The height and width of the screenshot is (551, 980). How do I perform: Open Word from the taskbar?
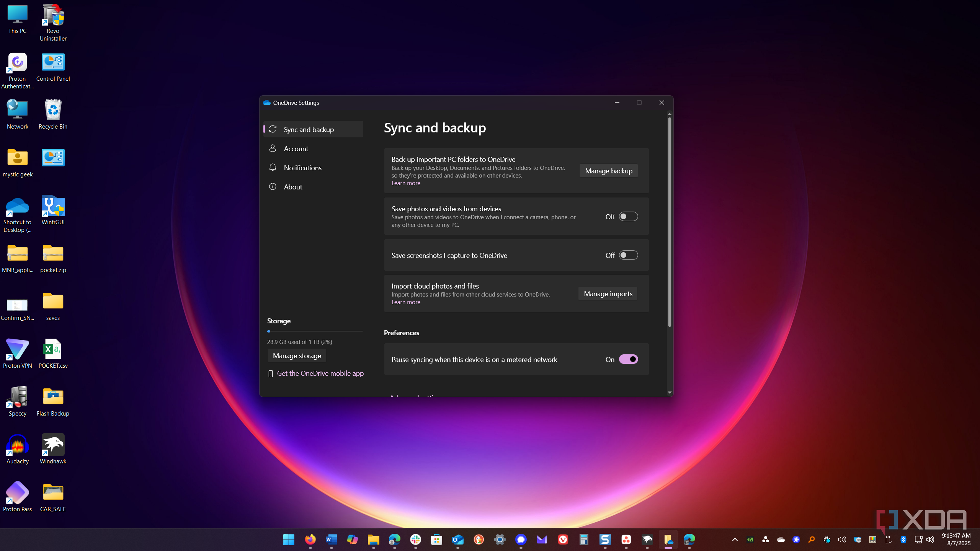(331, 540)
